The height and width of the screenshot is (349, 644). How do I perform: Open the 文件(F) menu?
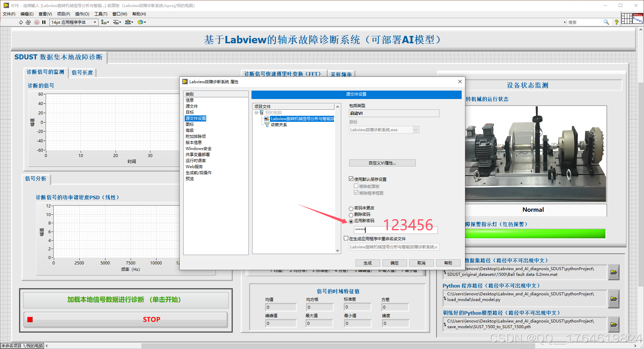(9, 14)
